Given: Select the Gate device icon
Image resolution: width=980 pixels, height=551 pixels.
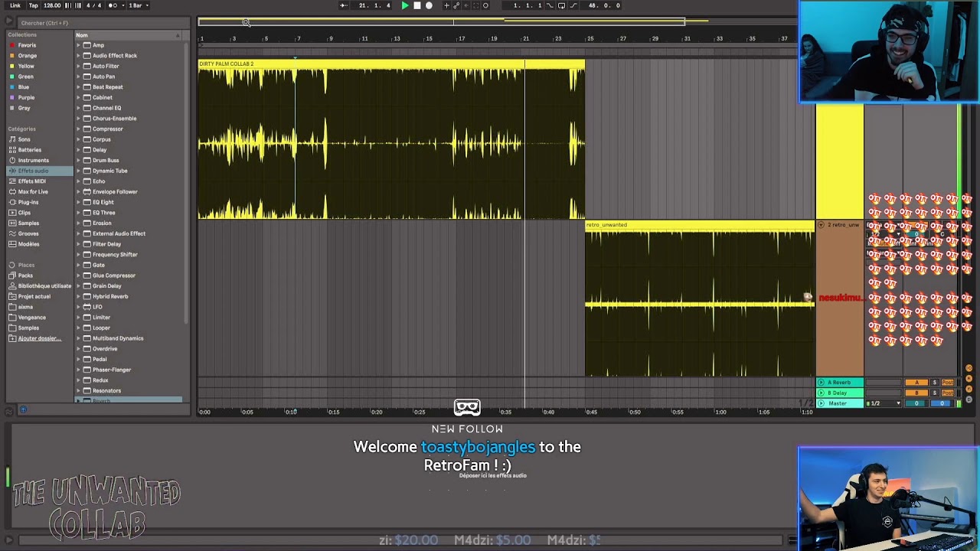Looking at the screenshot, I should click(87, 265).
